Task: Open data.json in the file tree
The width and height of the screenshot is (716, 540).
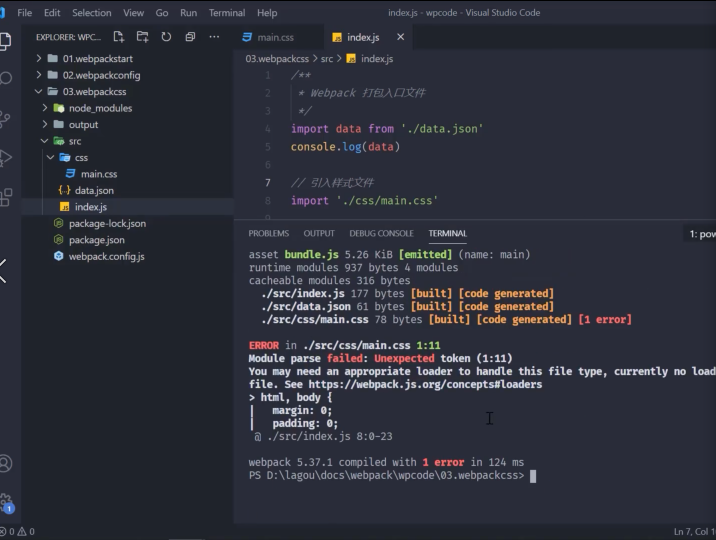Action: pyautogui.click(x=95, y=190)
